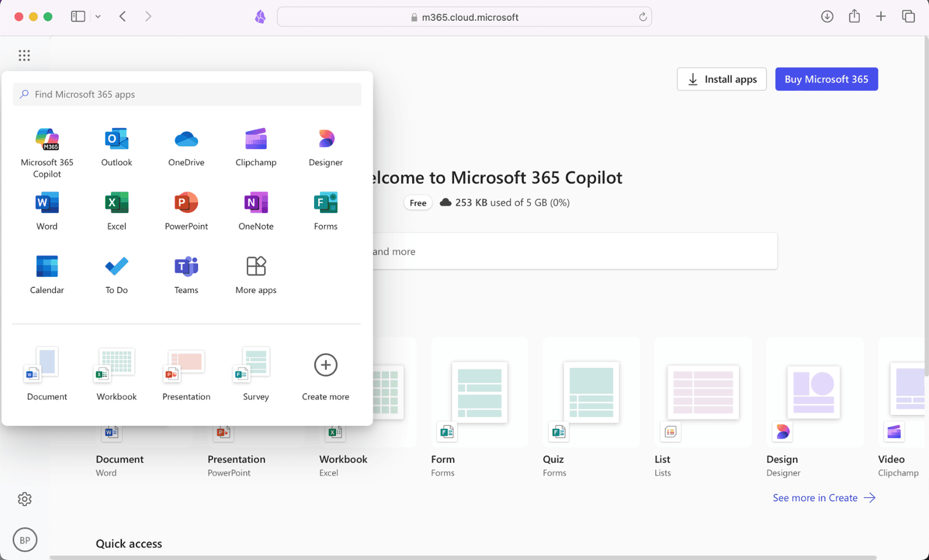Image resolution: width=929 pixels, height=560 pixels.
Task: Click the Quick access heading
Action: (129, 544)
